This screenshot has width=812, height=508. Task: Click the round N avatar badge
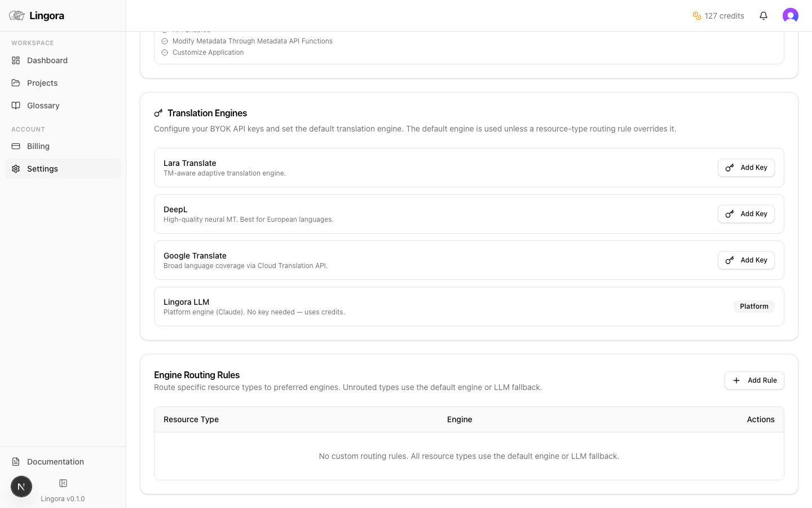[x=21, y=487]
